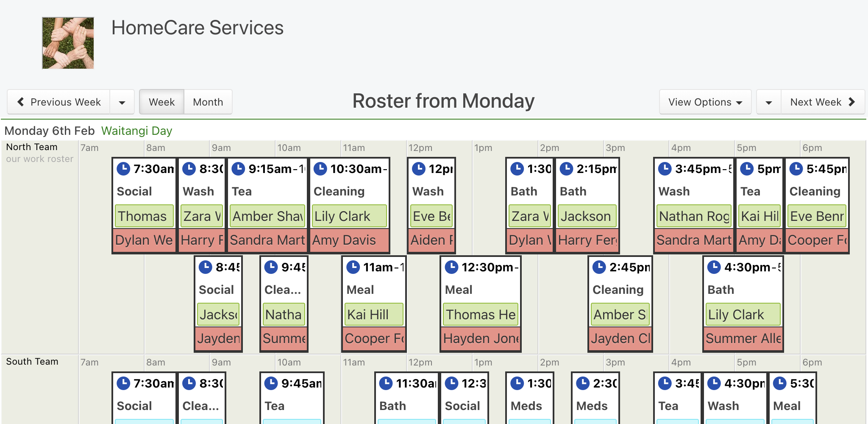
Task: Click the left chevron in Previous Week
Action: 21,102
